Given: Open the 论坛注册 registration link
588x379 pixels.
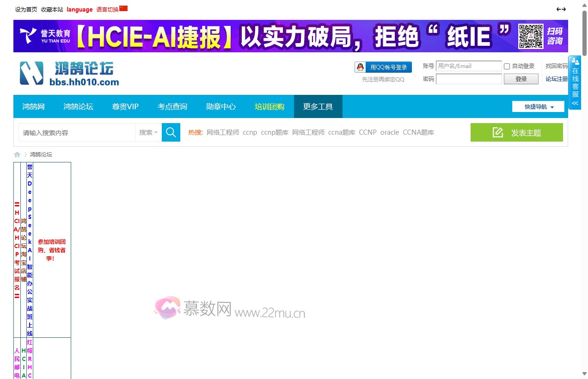Looking at the screenshot, I should (x=557, y=79).
